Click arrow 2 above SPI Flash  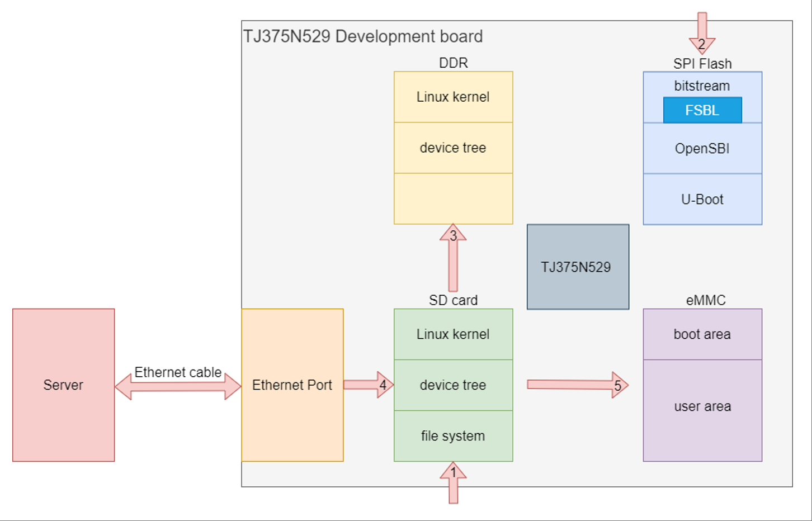pyautogui.click(x=702, y=34)
